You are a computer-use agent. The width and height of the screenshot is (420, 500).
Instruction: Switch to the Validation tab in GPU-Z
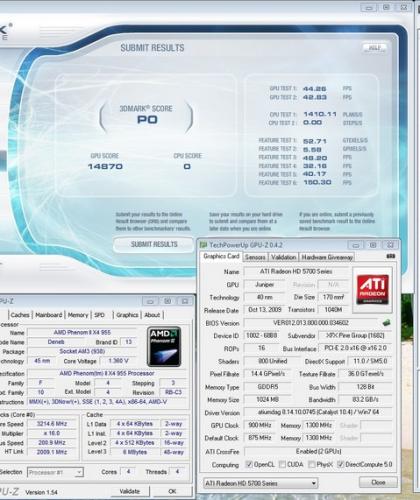click(x=283, y=257)
